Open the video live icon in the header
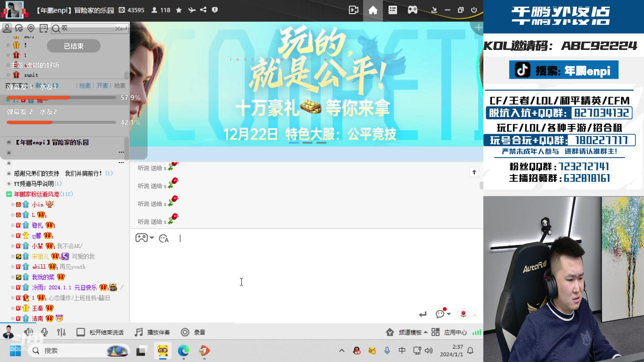Image resolution: width=644 pixels, height=362 pixels. tap(354, 10)
